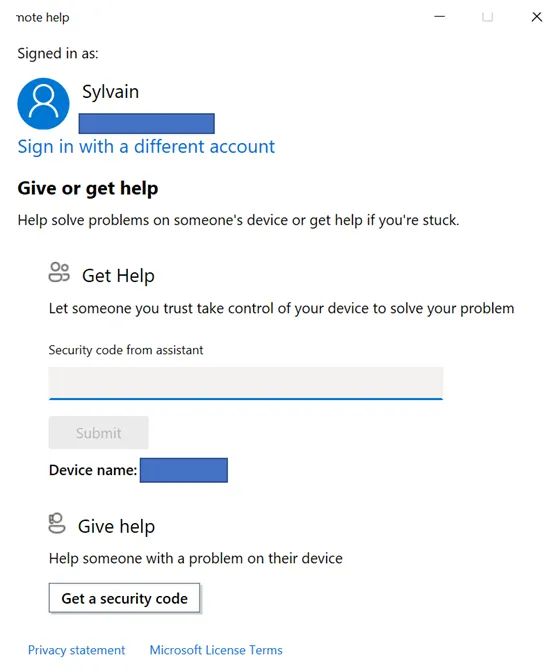Click the Get Help people icon
The width and height of the screenshot is (547, 671).
coord(59,273)
